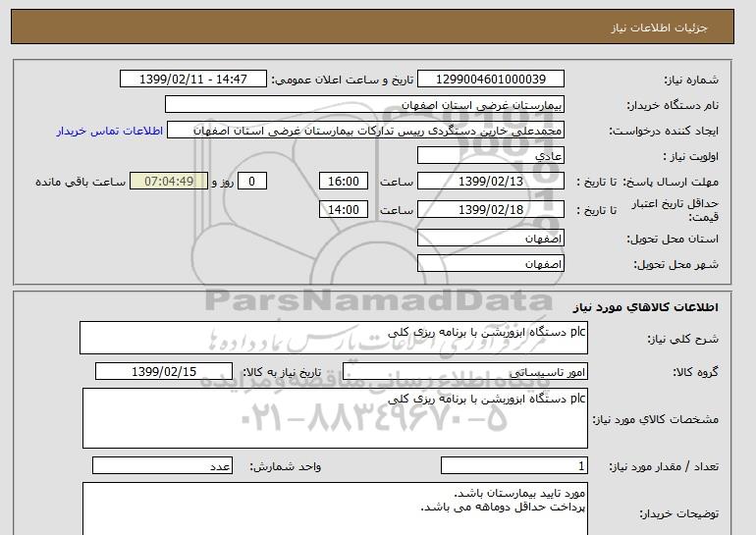Click the label استان محل تحویل
This screenshot has width=756, height=535.
click(673, 239)
